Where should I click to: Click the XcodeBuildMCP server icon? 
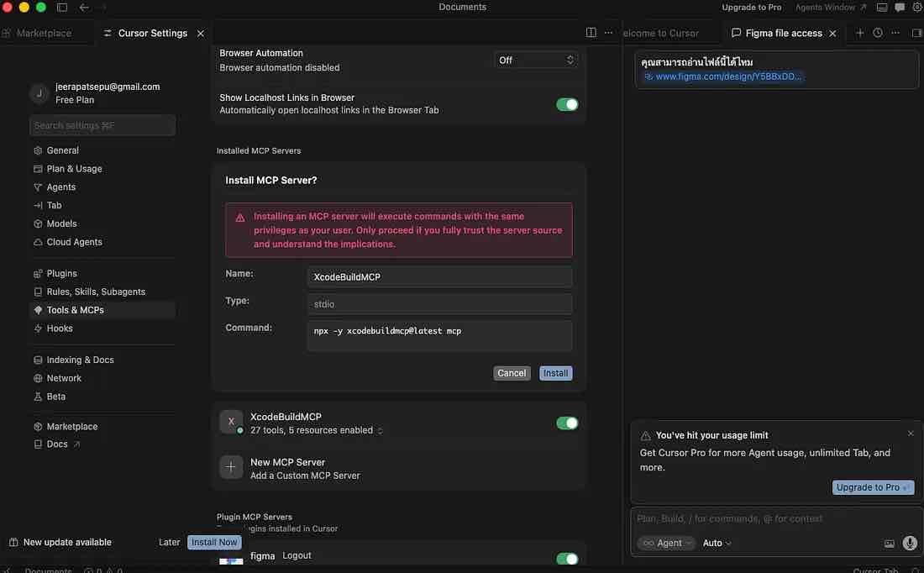[231, 422]
